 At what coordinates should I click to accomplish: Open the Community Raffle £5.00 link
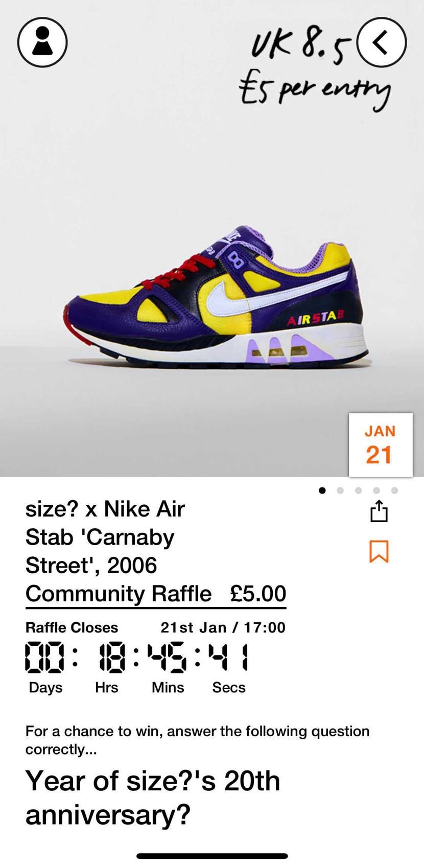156,594
